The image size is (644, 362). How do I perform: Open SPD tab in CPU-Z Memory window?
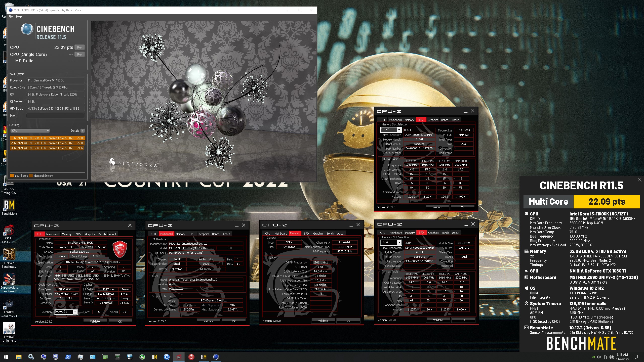[x=306, y=233]
